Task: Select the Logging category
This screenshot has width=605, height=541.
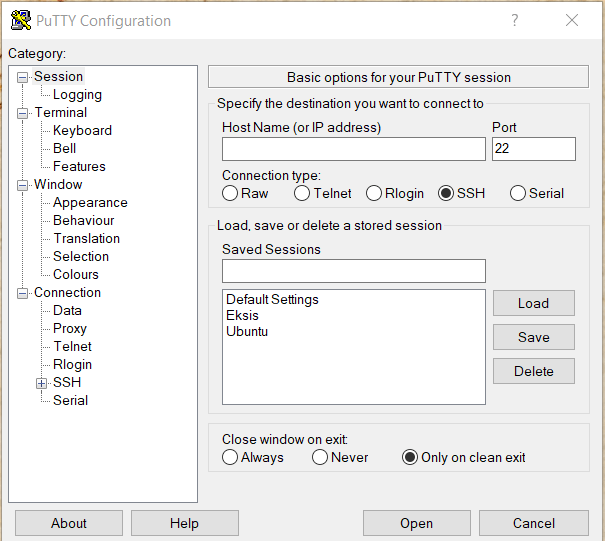Action: click(x=77, y=94)
